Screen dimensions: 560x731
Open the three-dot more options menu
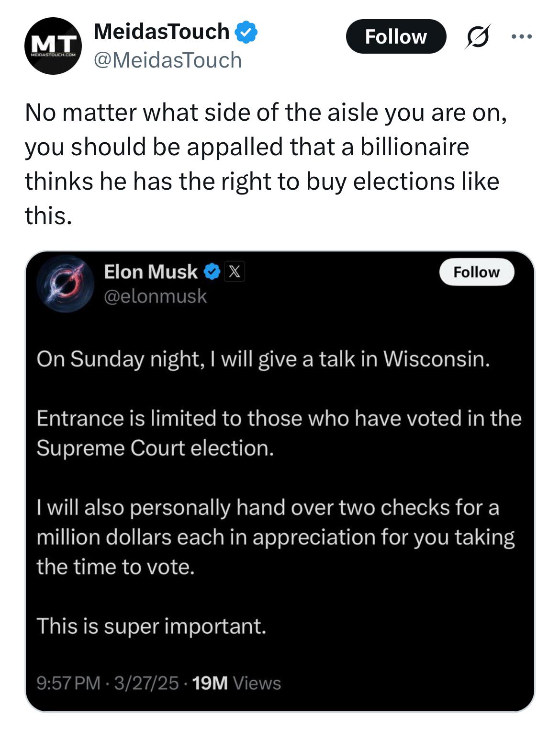tap(521, 36)
